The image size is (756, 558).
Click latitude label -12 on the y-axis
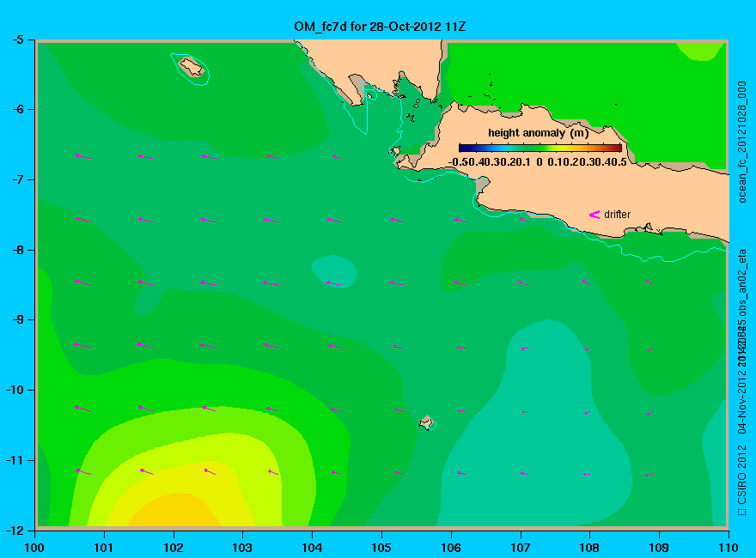point(15,530)
